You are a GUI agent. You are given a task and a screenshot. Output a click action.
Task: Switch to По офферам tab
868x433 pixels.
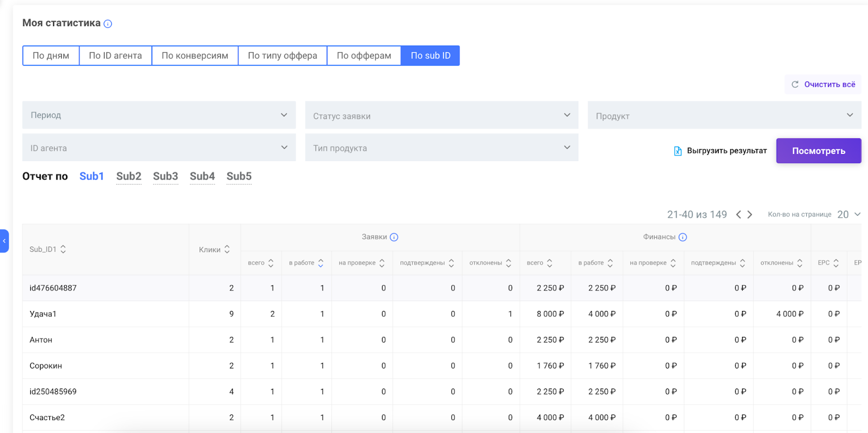click(x=363, y=56)
